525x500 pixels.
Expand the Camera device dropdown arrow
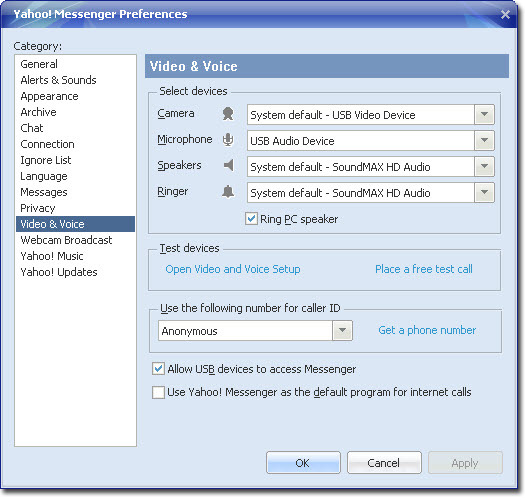click(484, 115)
